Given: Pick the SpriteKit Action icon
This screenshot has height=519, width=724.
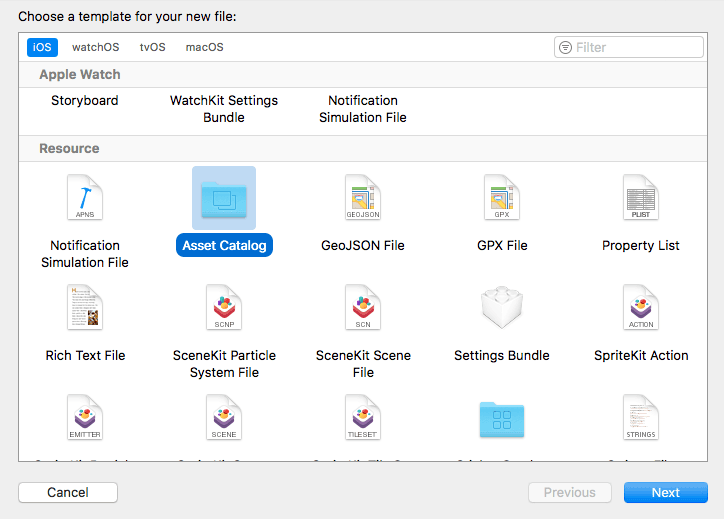Looking at the screenshot, I should (641, 308).
